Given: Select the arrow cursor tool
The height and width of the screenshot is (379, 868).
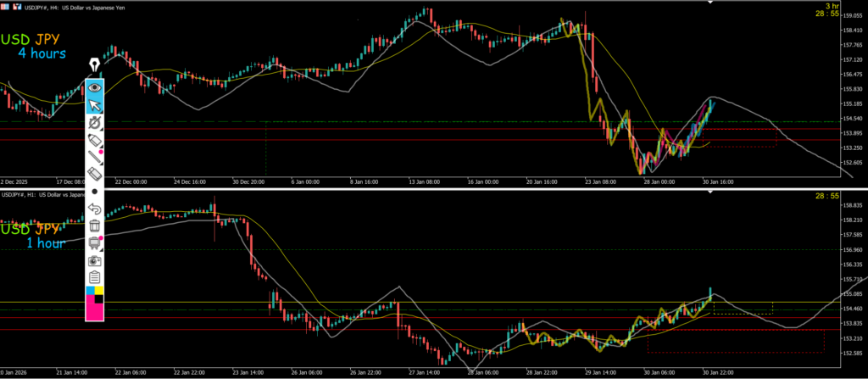Looking at the screenshot, I should coord(95,105).
